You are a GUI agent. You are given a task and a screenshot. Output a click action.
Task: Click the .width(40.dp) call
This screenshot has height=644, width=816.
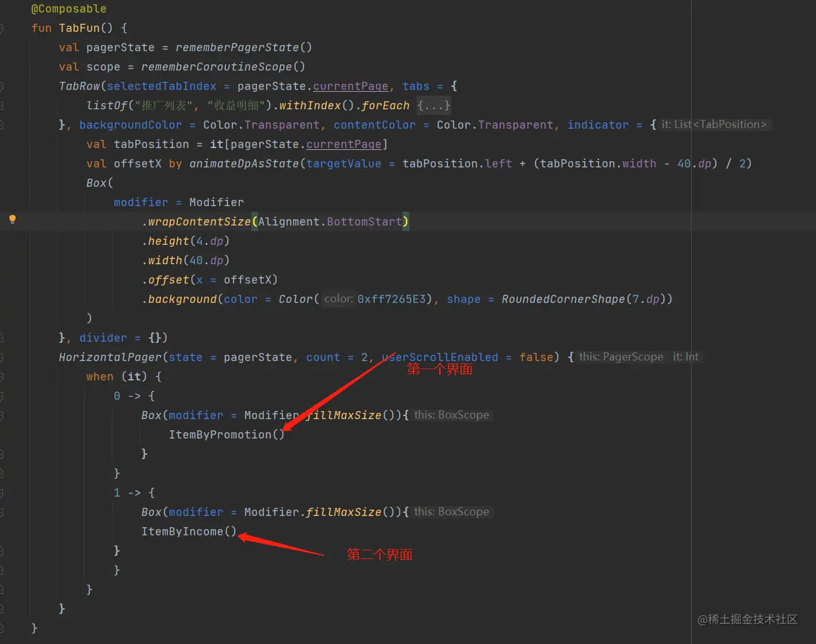[x=186, y=260]
